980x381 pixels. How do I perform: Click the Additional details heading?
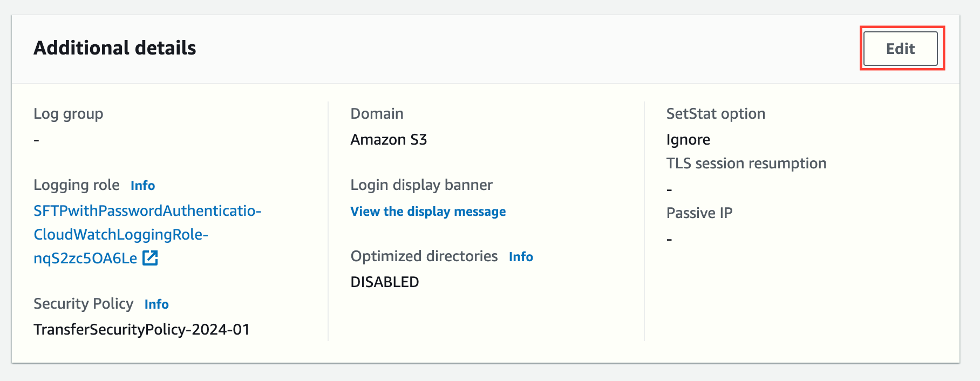click(x=115, y=48)
